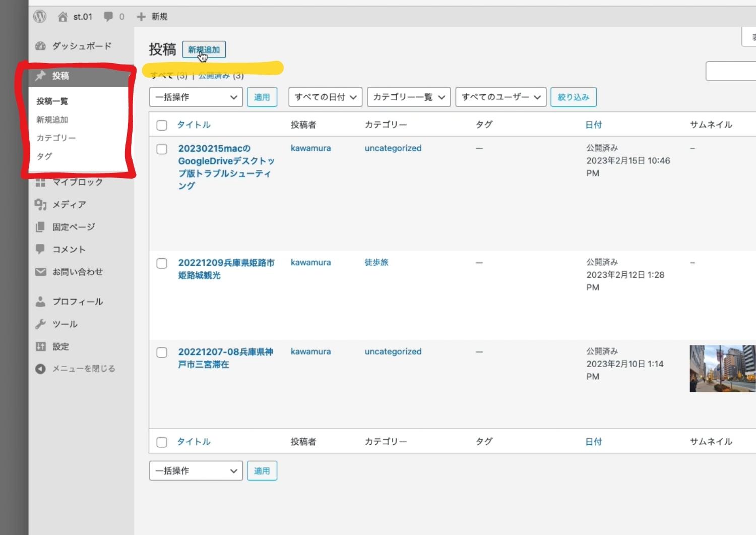Open the すべての日付 dropdown
The image size is (756, 535).
point(325,97)
